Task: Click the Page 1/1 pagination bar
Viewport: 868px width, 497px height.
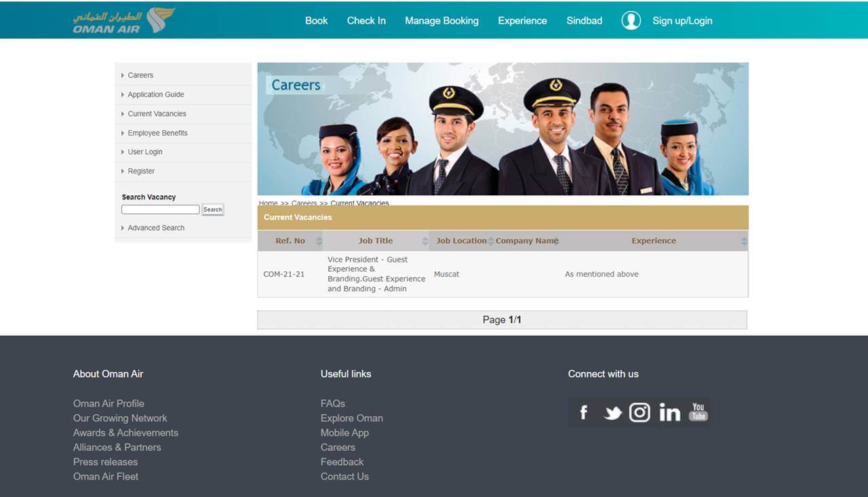Action: (502, 320)
